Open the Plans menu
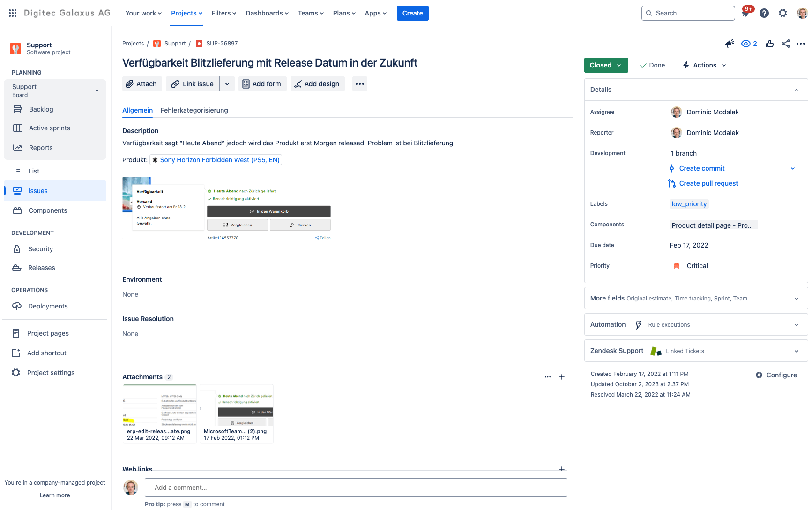This screenshot has width=812, height=510. click(x=344, y=13)
